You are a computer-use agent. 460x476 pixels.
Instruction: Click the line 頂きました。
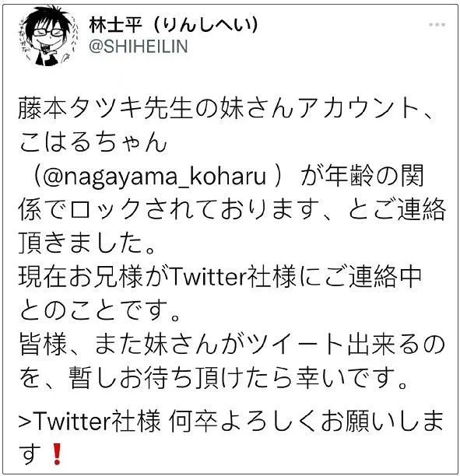click(x=87, y=243)
